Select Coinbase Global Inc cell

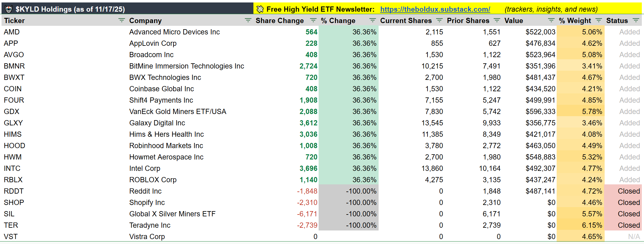pyautogui.click(x=190, y=89)
